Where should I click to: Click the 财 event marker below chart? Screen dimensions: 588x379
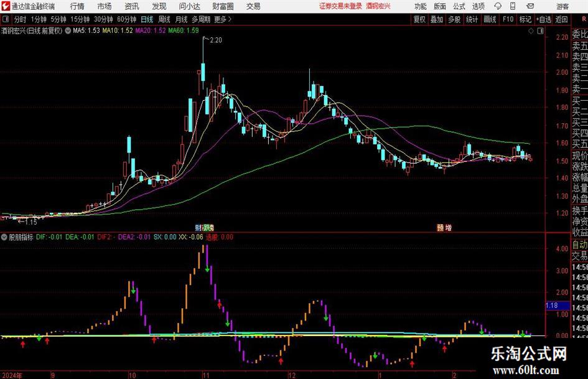tap(198, 227)
